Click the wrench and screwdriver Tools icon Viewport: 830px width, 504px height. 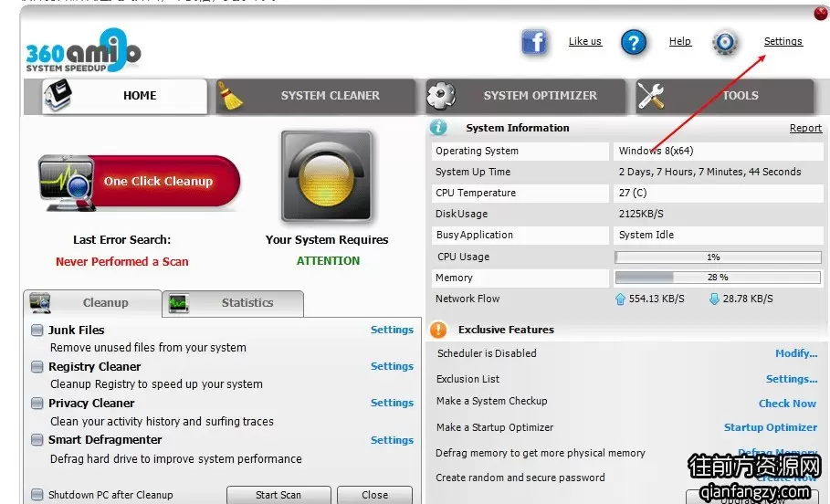click(x=650, y=97)
